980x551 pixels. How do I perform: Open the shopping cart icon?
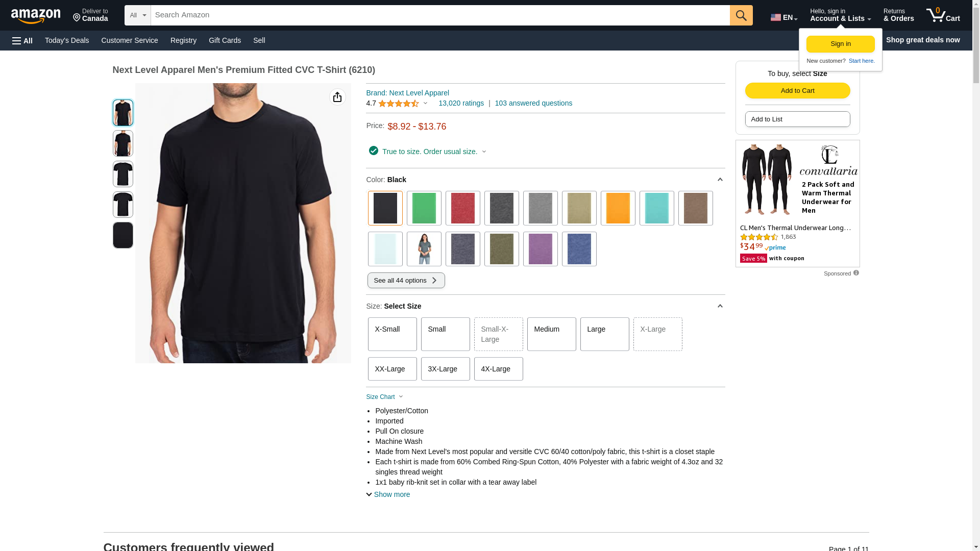(942, 15)
